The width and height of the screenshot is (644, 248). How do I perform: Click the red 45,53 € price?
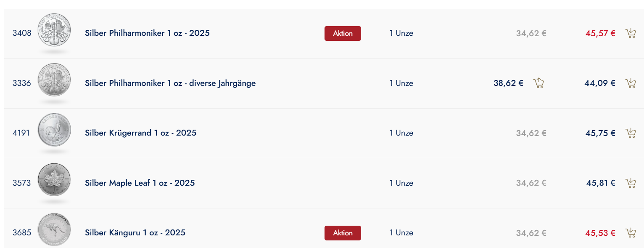coord(600,233)
